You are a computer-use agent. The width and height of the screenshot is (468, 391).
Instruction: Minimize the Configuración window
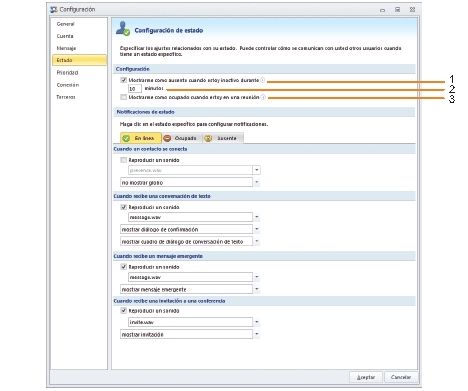click(382, 10)
